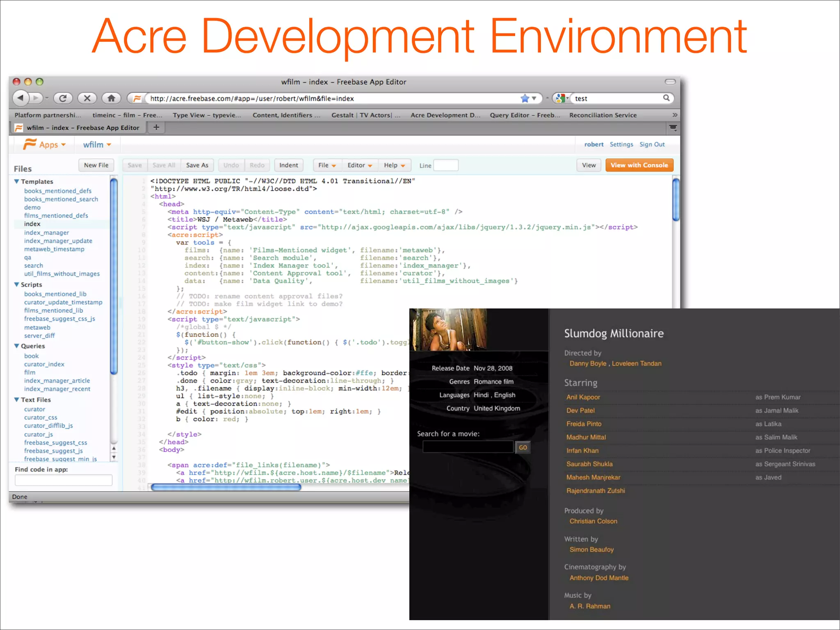Click the GO button in movie search

(x=523, y=447)
